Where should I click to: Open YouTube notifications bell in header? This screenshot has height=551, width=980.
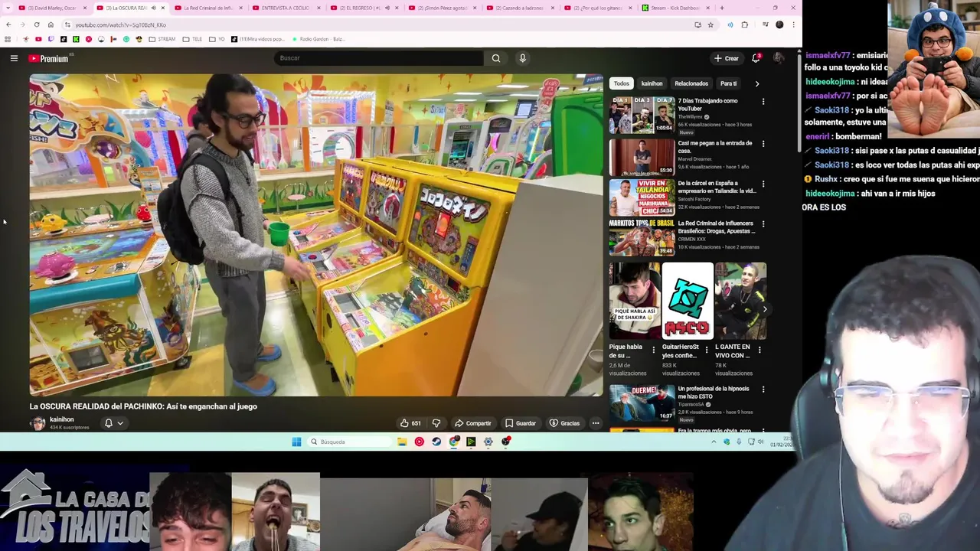pos(756,58)
